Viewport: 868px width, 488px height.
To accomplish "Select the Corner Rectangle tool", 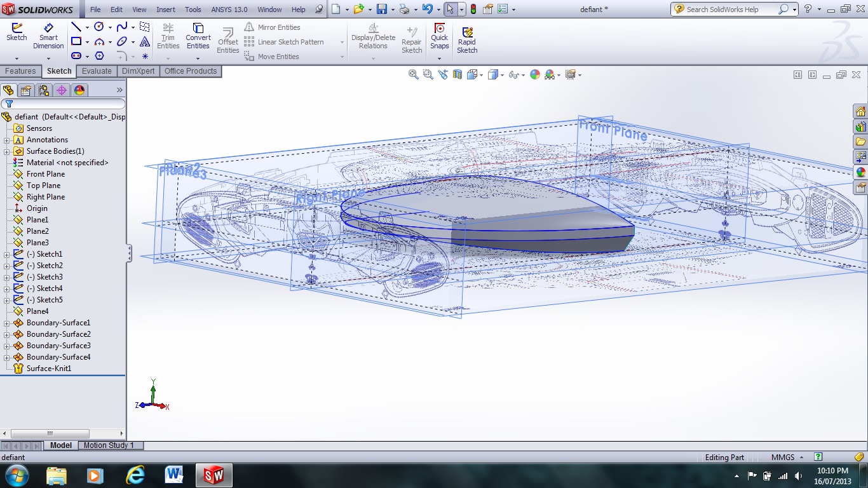I will coord(76,41).
